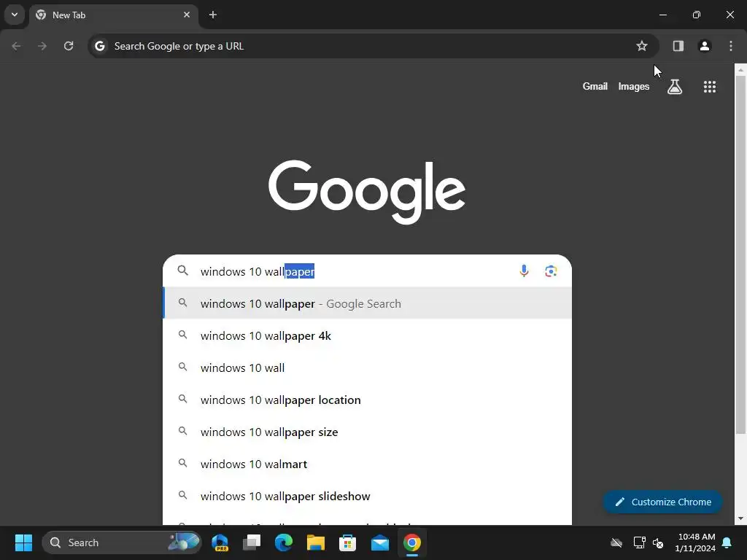The height and width of the screenshot is (560, 747).
Task: Open File Explorer from taskbar
Action: (x=316, y=542)
